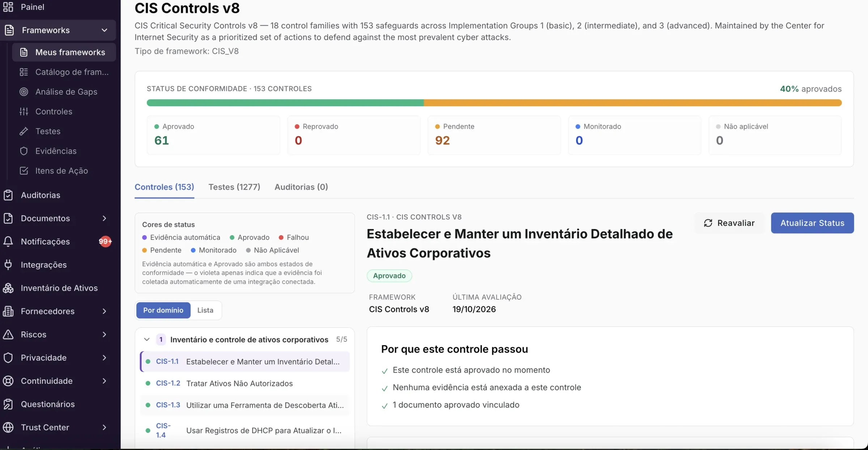868x450 pixels.
Task: Click the Análise de Gaps target icon
Action: tap(24, 92)
